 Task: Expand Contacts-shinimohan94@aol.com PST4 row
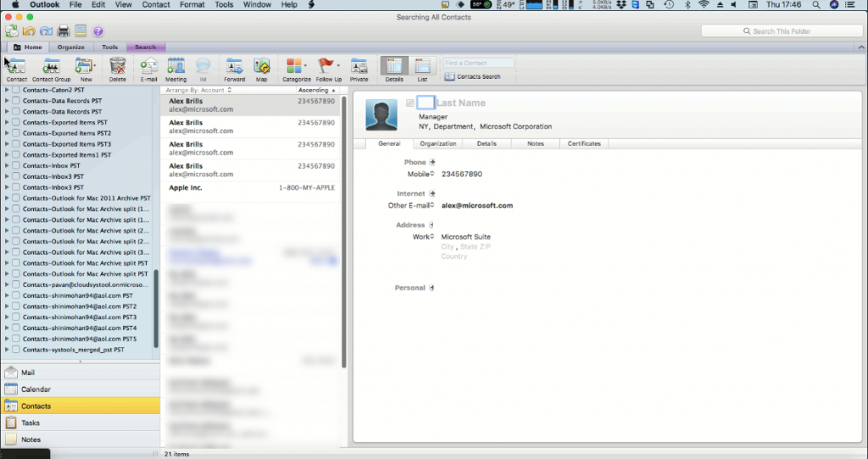(7, 328)
